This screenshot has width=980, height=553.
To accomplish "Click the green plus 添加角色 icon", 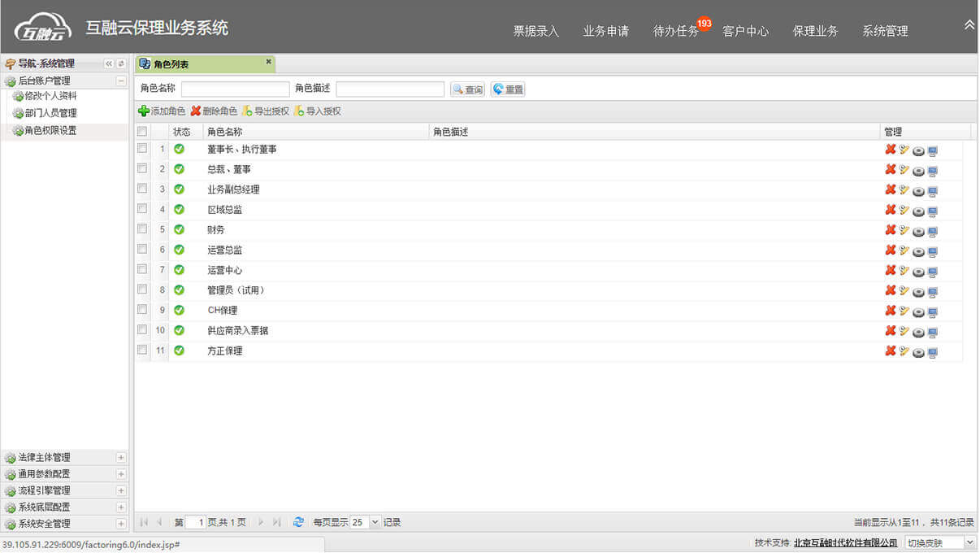I will (144, 111).
